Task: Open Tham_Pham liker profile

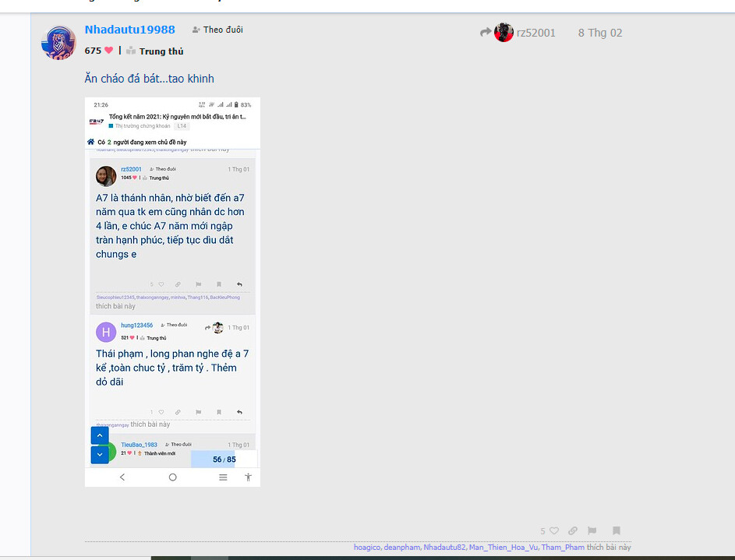Action: [563, 547]
